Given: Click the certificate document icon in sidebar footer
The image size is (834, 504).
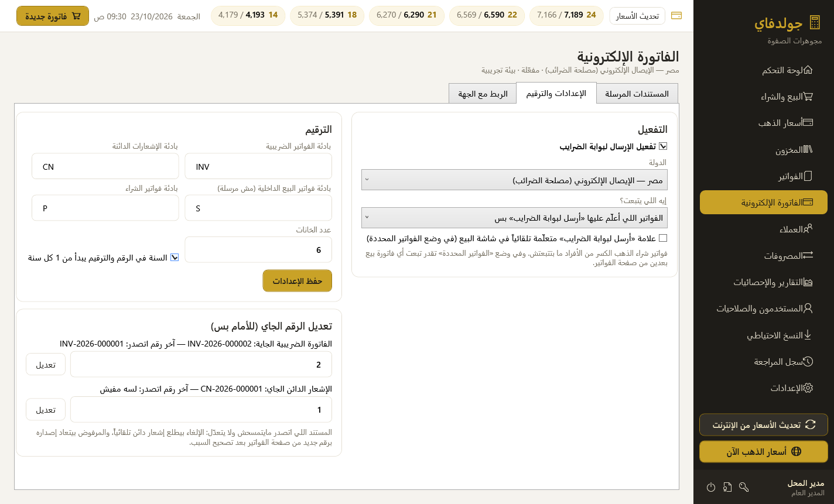Looking at the screenshot, I should click(727, 487).
